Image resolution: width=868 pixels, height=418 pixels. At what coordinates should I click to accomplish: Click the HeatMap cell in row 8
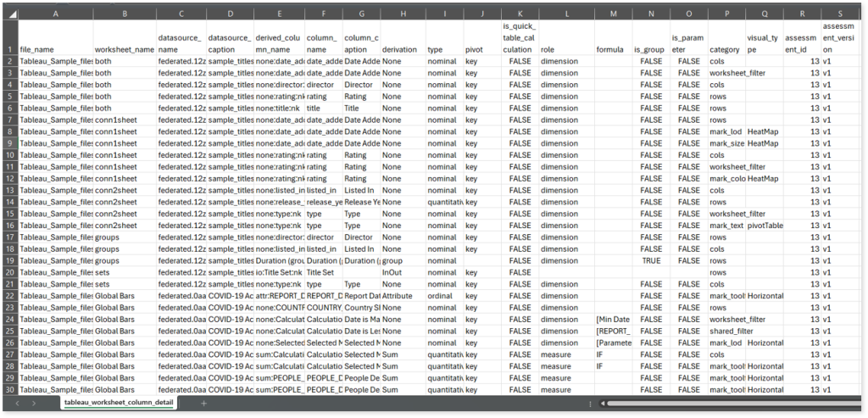[765, 131]
